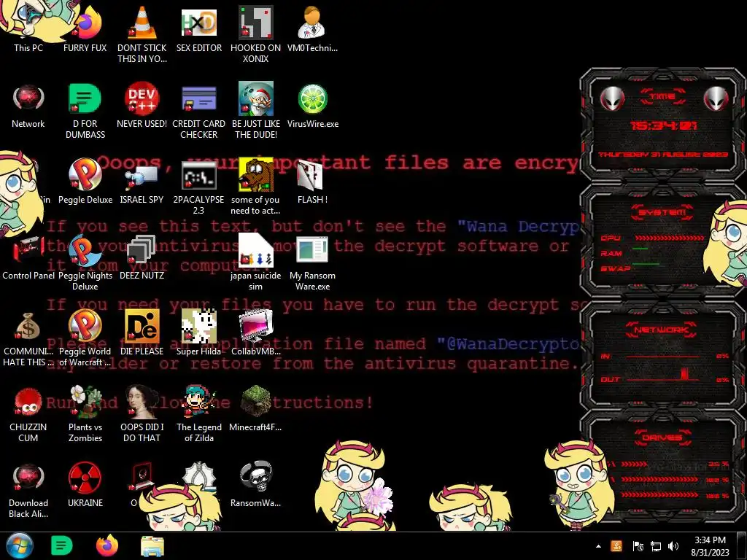Click the taskbar clock showing 3:34 PM
Screen dimensions: 747x560
tap(710, 546)
